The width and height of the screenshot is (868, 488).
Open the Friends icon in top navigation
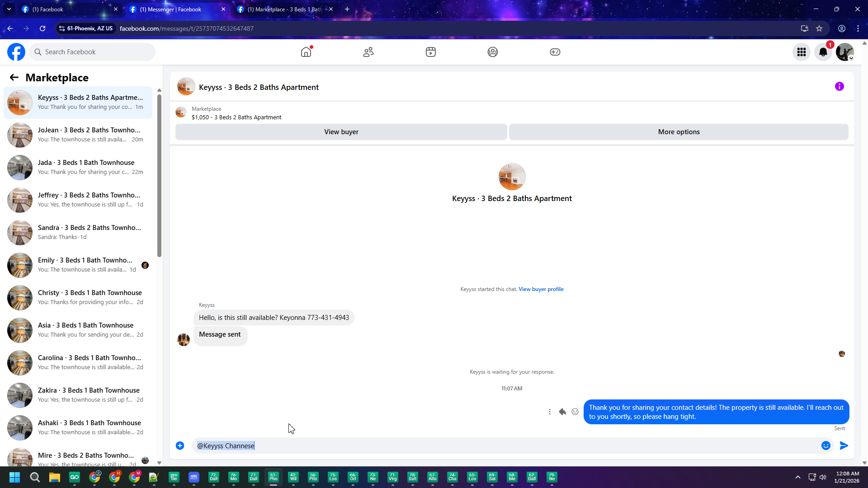368,52
